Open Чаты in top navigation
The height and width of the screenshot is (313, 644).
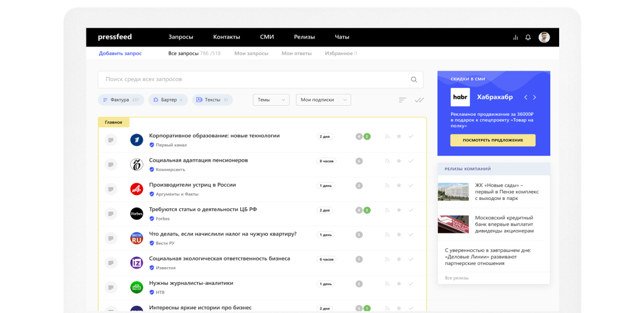tap(342, 37)
